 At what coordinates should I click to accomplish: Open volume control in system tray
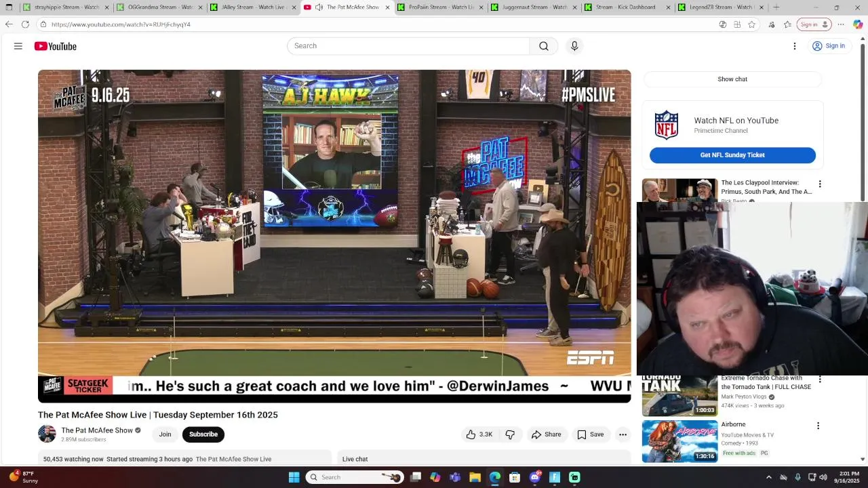click(x=823, y=477)
